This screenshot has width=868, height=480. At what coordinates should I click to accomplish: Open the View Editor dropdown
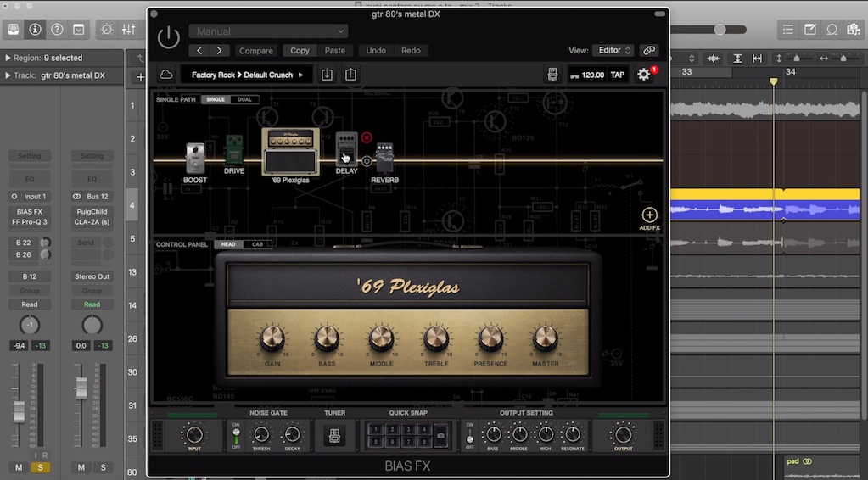(613, 50)
